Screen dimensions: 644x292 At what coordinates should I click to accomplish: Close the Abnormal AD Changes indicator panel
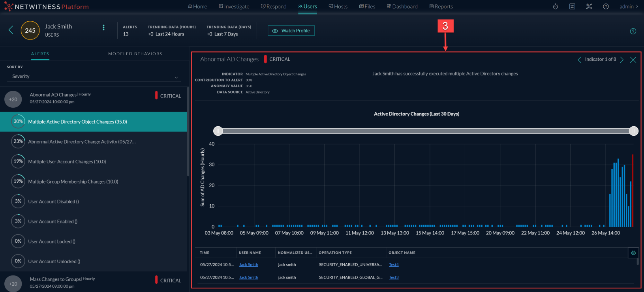coord(633,60)
